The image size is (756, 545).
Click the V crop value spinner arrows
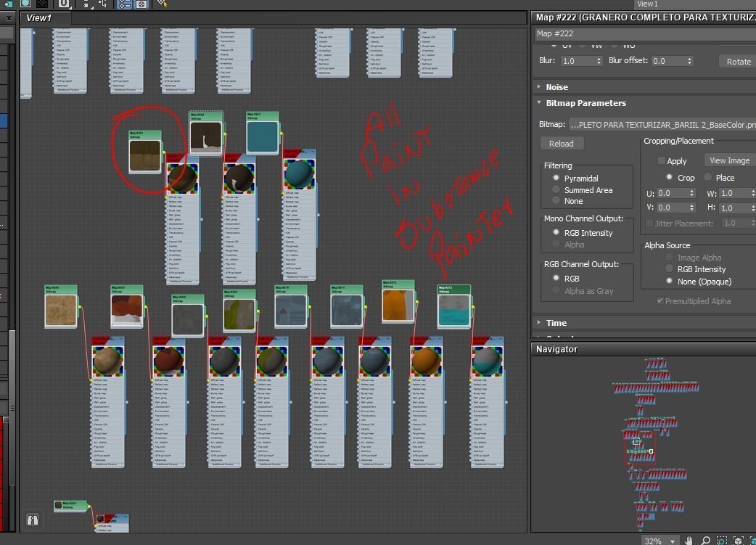[692, 208]
